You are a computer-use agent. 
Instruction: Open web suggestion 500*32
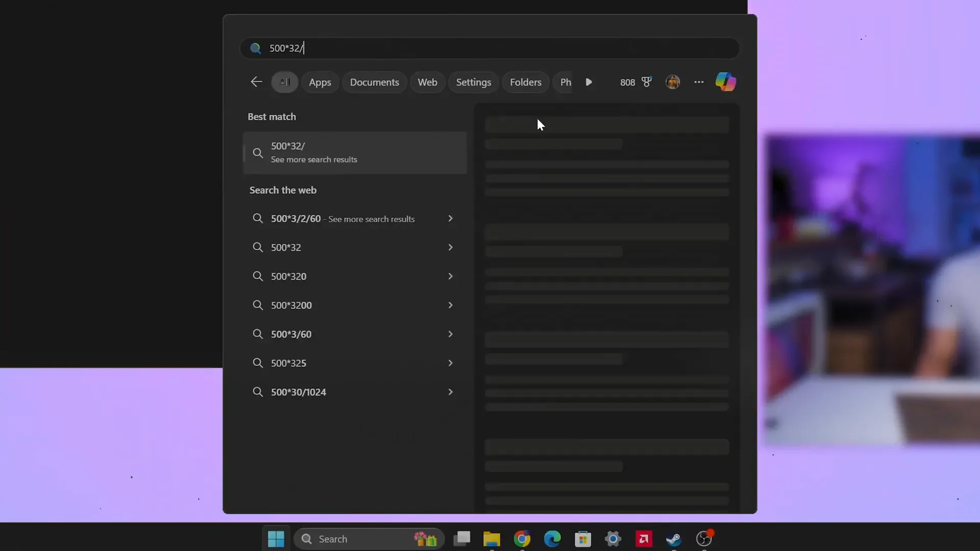355,247
